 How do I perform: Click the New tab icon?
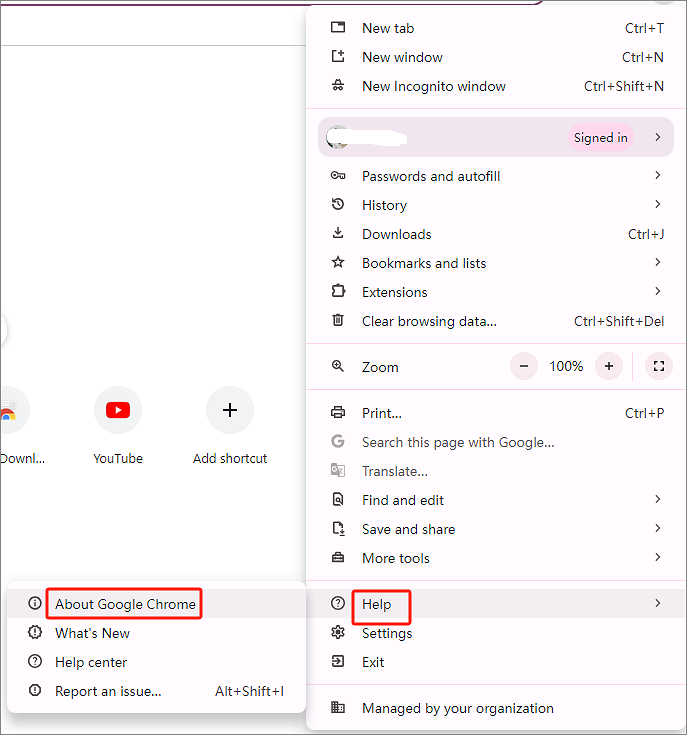(338, 27)
